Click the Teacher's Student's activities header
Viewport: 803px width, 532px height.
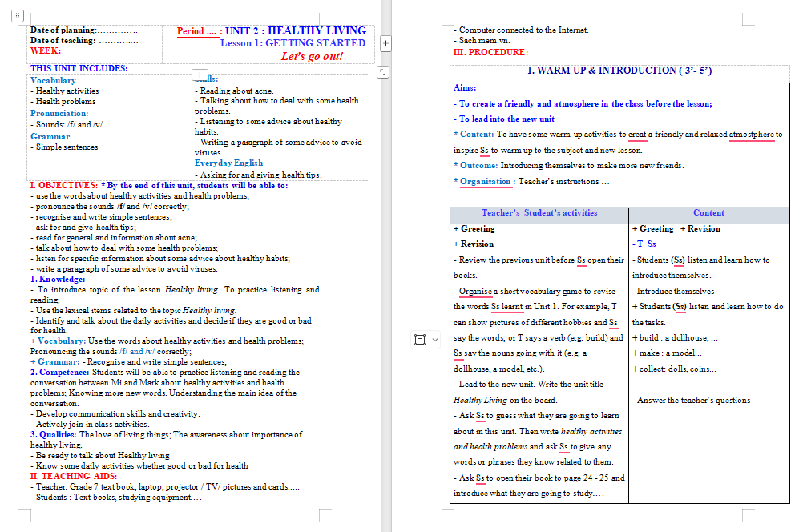(539, 212)
